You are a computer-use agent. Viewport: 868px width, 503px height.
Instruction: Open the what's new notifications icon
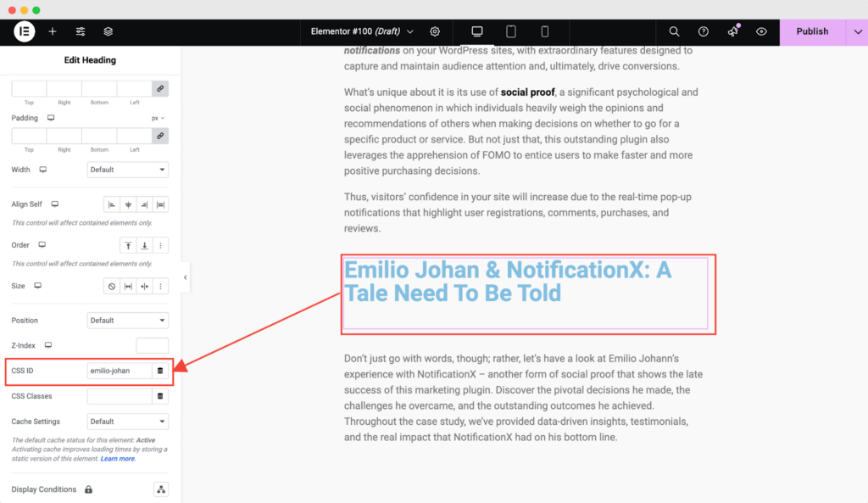[x=732, y=31]
